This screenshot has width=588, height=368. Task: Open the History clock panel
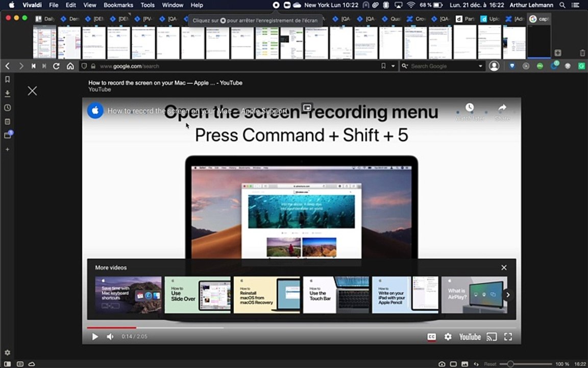coord(8,108)
